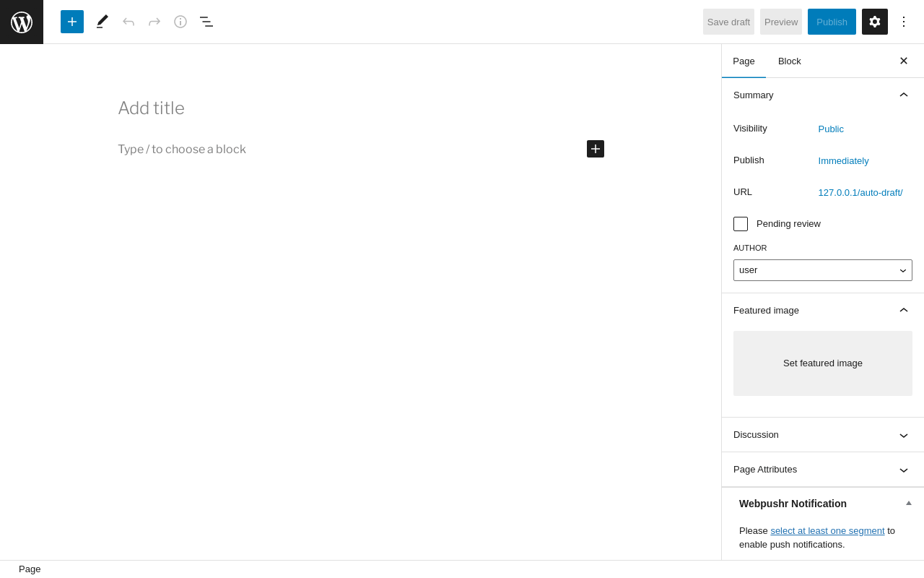Switch to the Page tab
Image resolution: width=924 pixels, height=578 pixels.
coord(744,61)
